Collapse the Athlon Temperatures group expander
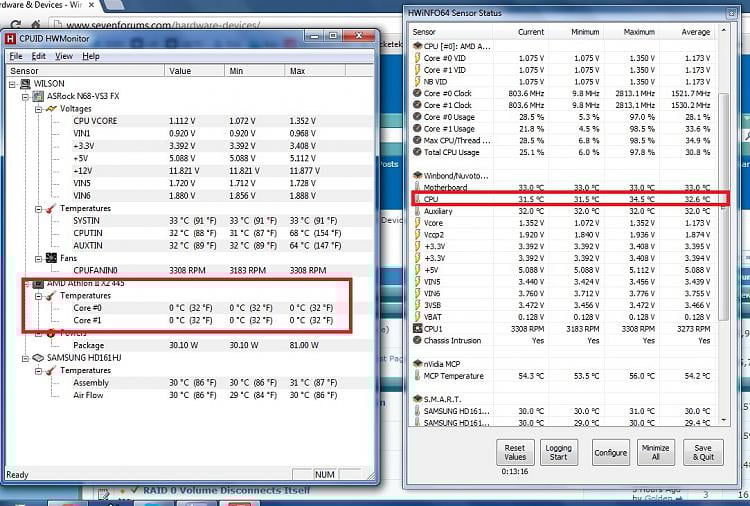The image size is (750, 506). tap(39, 297)
